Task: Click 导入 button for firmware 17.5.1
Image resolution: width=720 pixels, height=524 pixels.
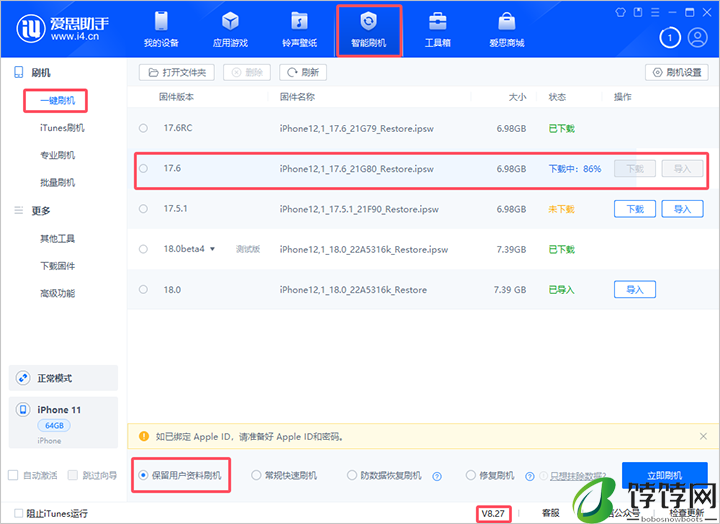Action: point(682,209)
